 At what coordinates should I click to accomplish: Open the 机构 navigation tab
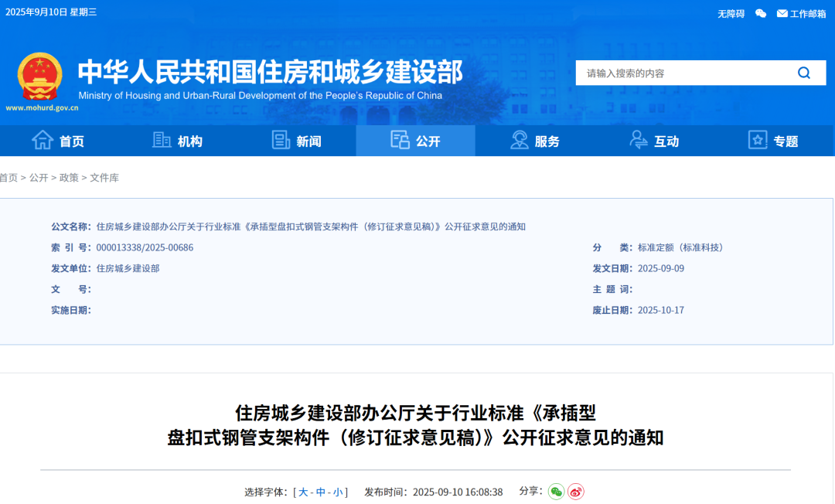click(x=178, y=141)
